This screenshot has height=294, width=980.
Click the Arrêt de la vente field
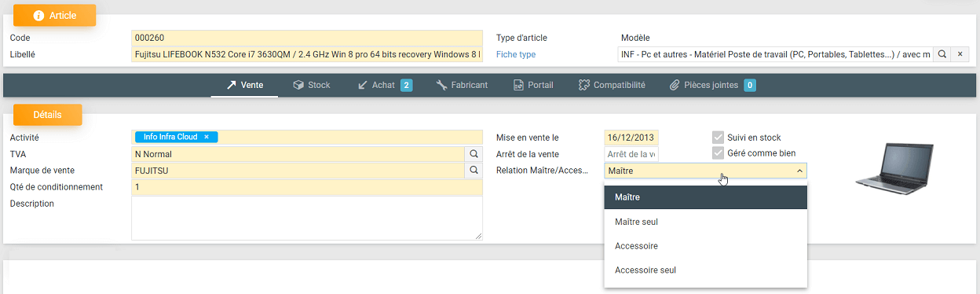pyautogui.click(x=631, y=154)
